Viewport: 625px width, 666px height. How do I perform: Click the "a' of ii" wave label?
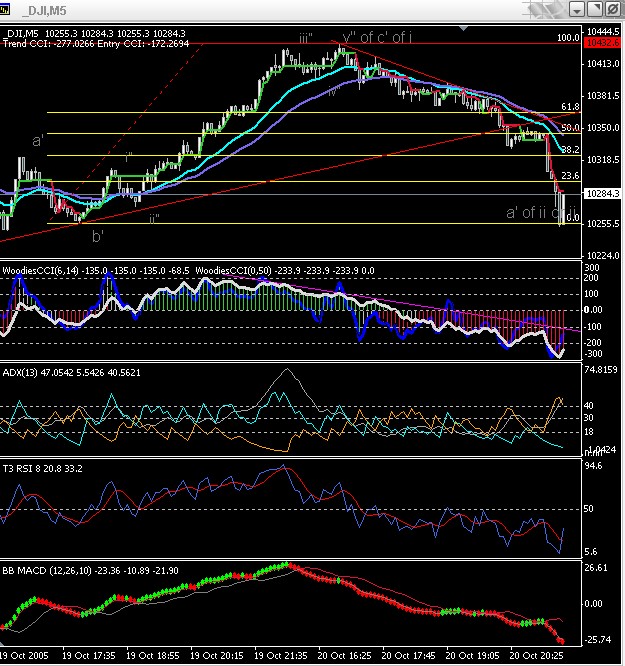pyautogui.click(x=526, y=212)
